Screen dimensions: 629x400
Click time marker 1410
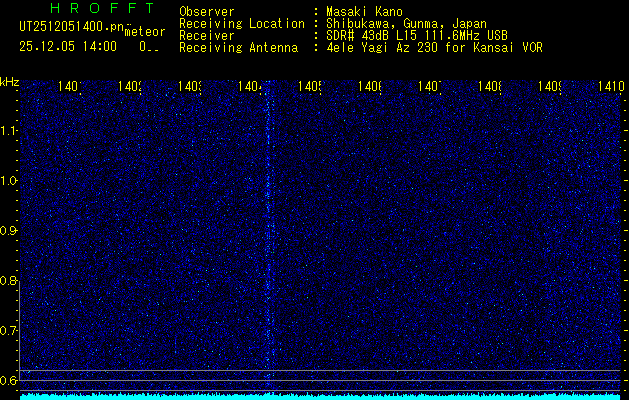[x=611, y=86]
